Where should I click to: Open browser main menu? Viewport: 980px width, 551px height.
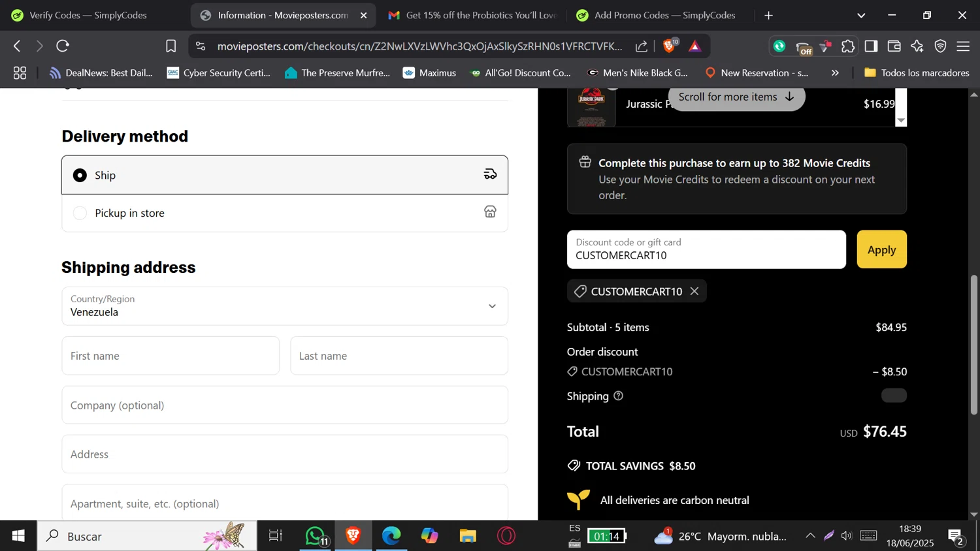(x=963, y=46)
